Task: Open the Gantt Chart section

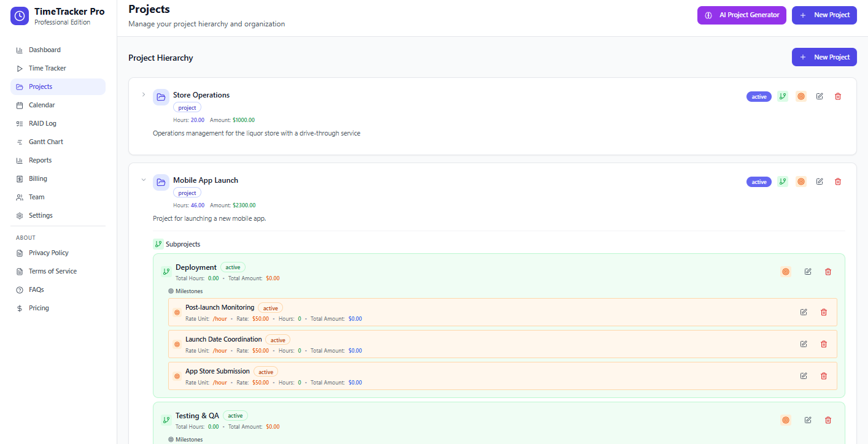Action: (x=46, y=142)
